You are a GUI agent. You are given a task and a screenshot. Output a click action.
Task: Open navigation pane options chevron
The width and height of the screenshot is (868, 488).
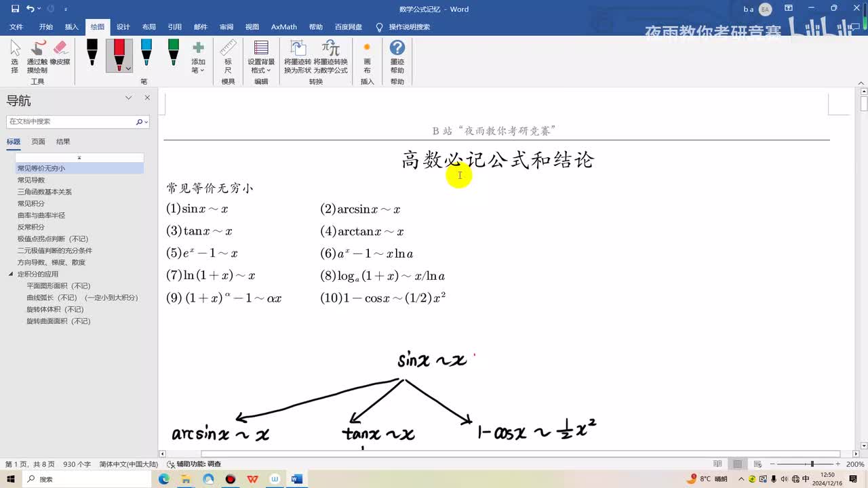tap(128, 98)
